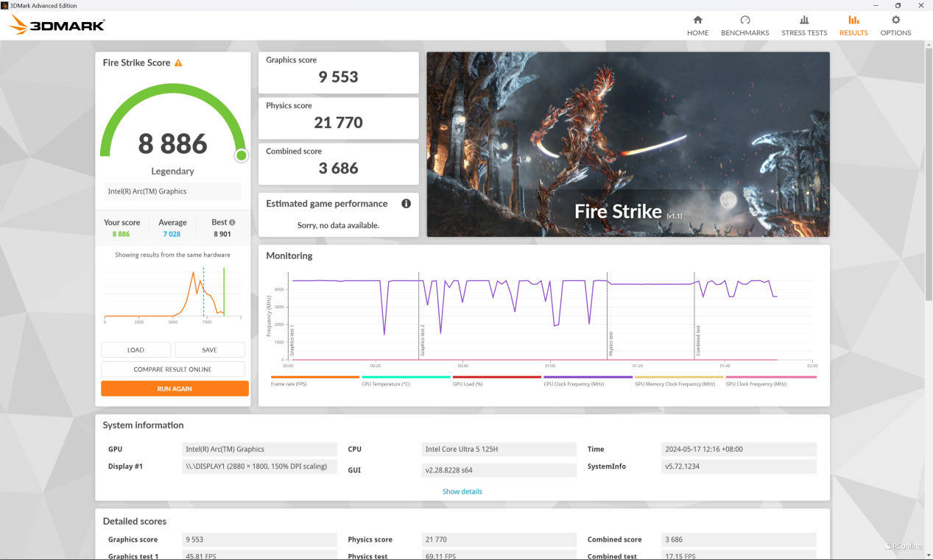This screenshot has width=933, height=560.
Task: Click the Fire Strike Score warning icon
Action: click(x=178, y=63)
